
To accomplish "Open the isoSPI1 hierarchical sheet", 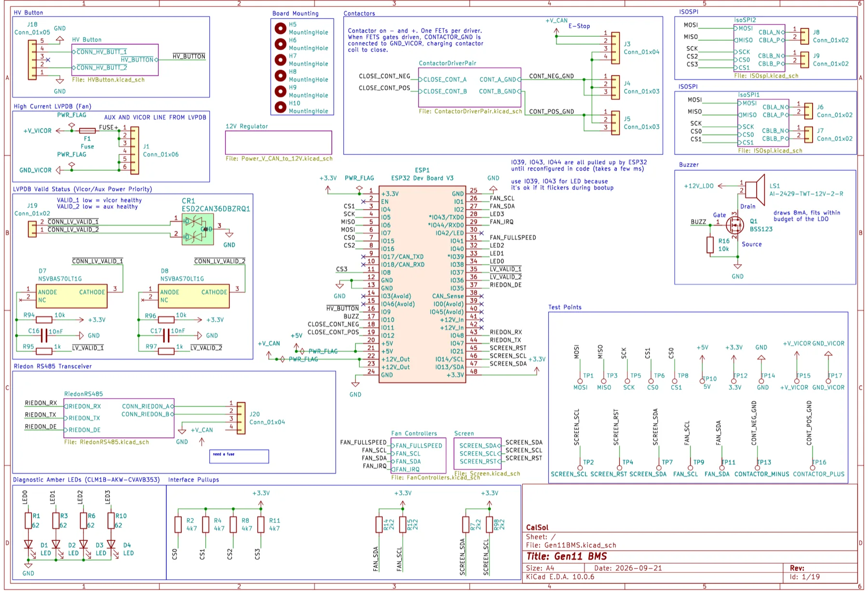I will click(x=763, y=123).
